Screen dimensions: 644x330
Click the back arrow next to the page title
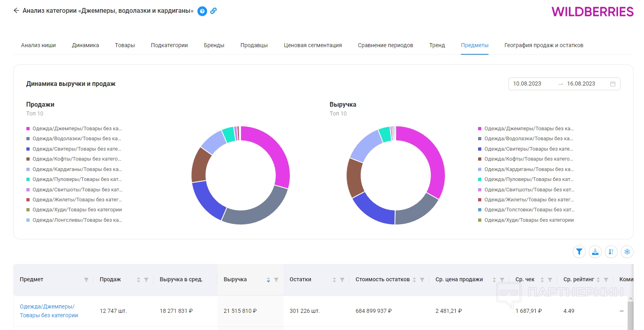click(16, 11)
